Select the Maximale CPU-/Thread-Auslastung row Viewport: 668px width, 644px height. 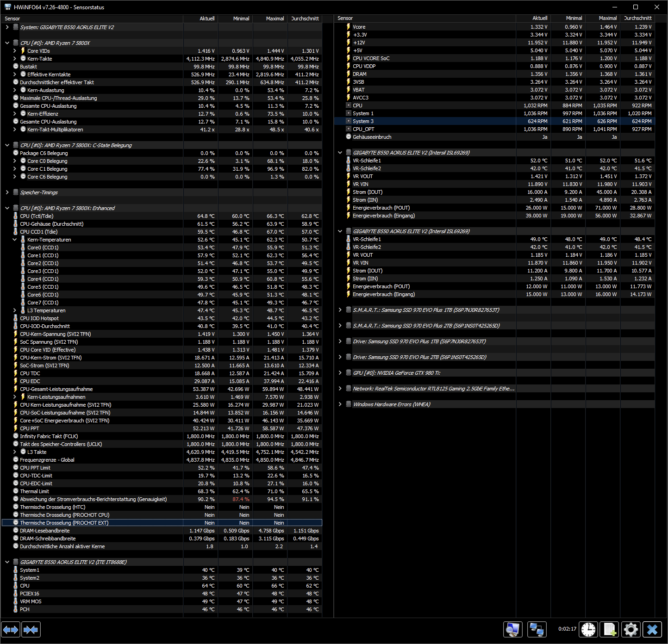162,98
